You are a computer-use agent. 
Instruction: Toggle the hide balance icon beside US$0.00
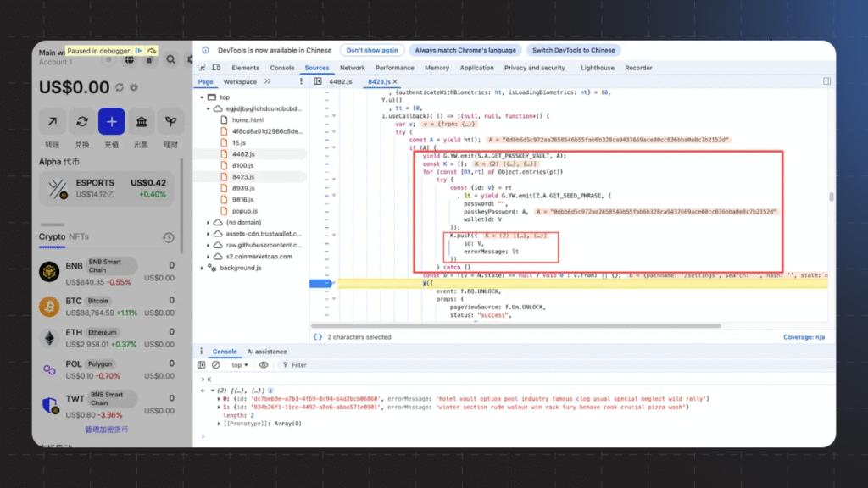(x=134, y=87)
